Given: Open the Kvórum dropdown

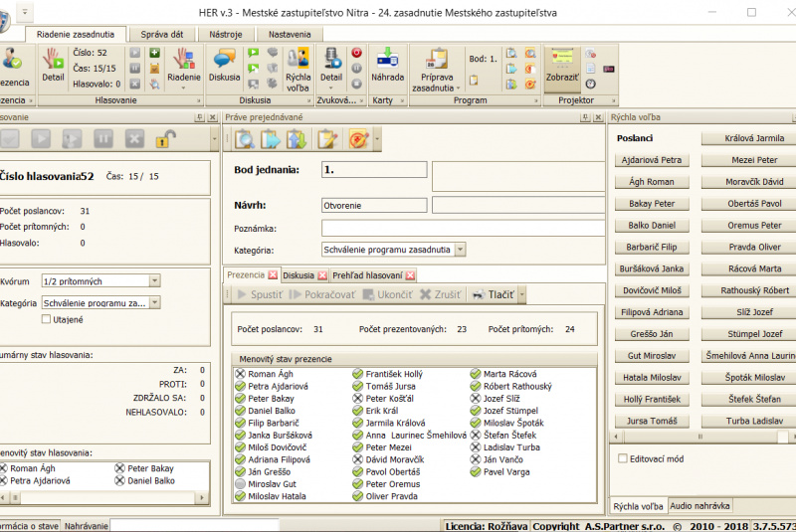Looking at the screenshot, I should coord(154,281).
